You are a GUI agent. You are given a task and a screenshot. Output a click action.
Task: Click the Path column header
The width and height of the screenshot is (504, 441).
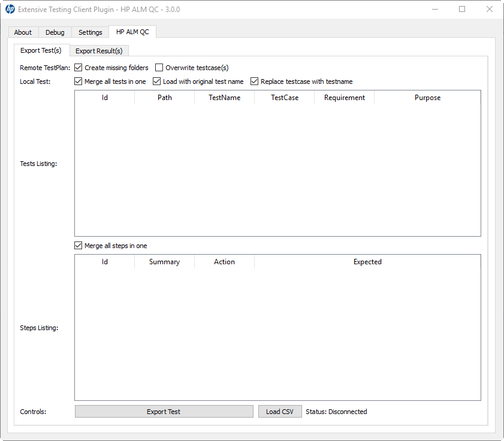(165, 98)
